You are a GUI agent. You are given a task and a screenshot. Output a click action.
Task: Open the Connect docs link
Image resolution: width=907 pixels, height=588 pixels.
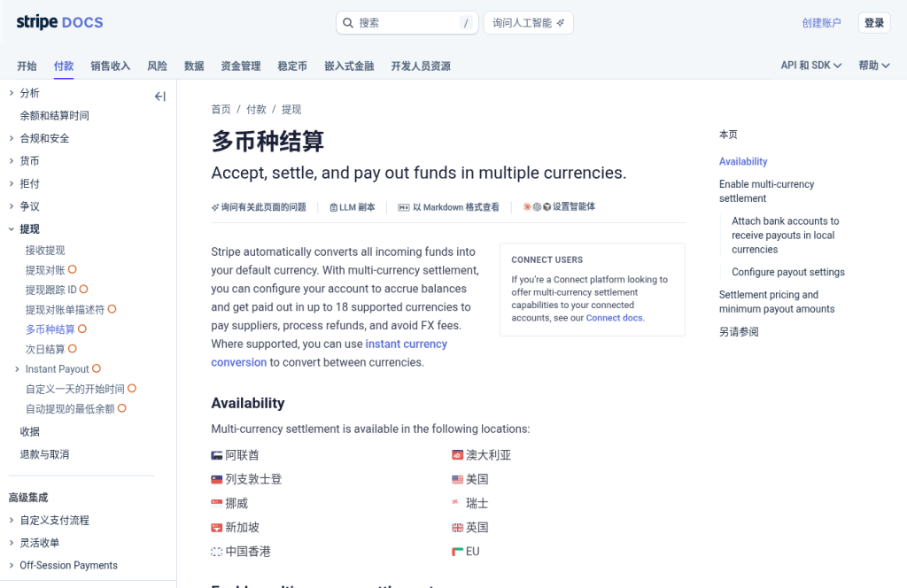tap(614, 317)
